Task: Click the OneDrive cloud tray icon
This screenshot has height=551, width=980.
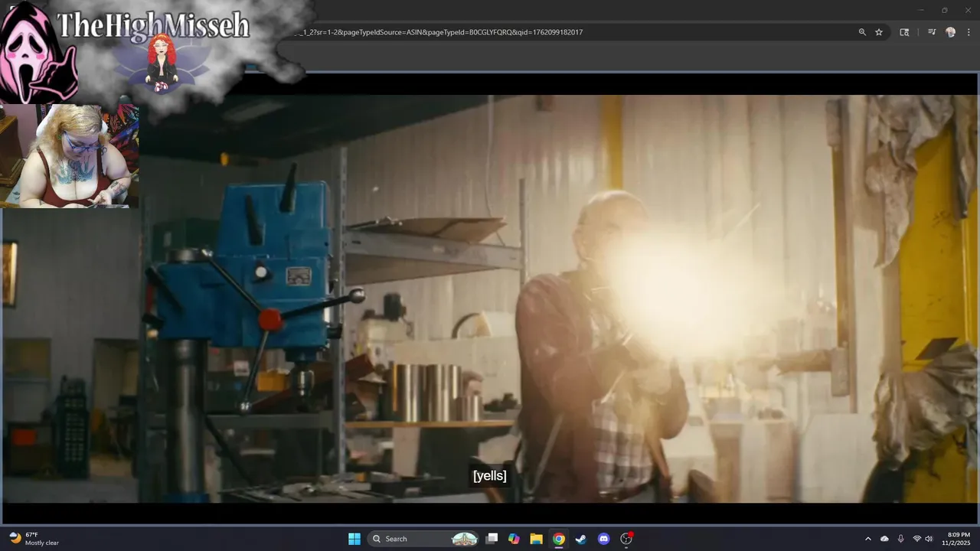Action: pyautogui.click(x=884, y=539)
